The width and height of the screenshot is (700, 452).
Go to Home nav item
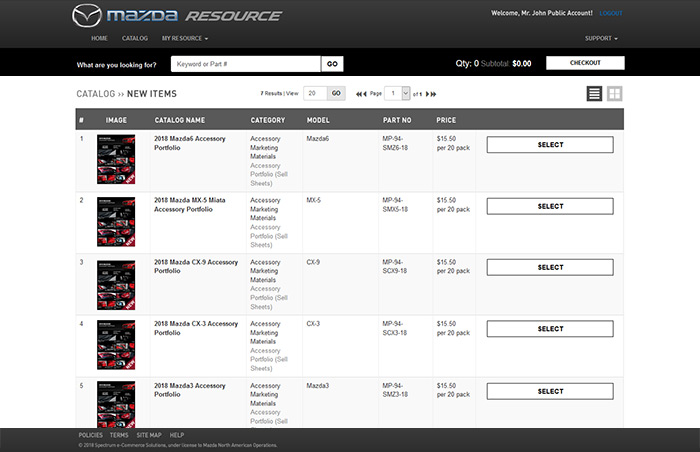pyautogui.click(x=99, y=38)
